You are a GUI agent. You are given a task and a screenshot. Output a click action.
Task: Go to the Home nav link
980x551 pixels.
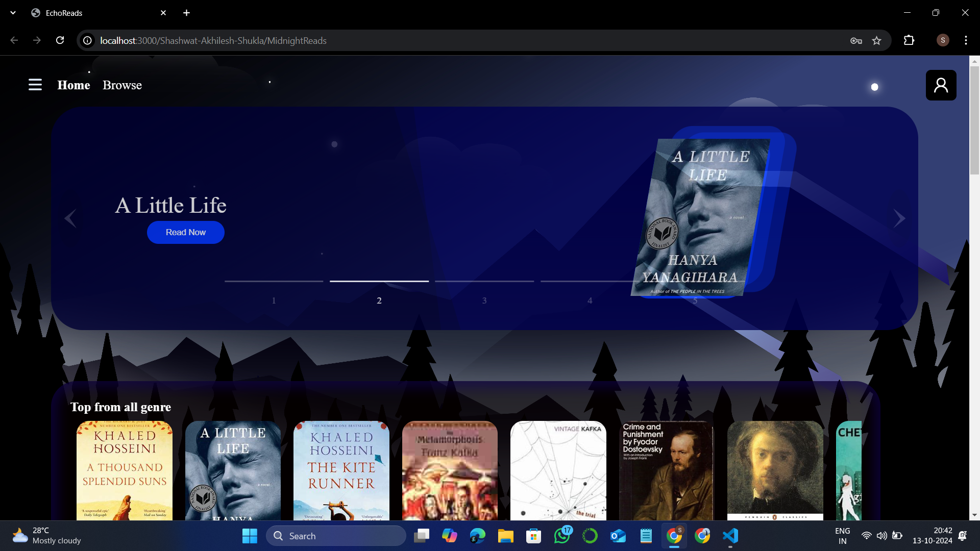pyautogui.click(x=73, y=85)
